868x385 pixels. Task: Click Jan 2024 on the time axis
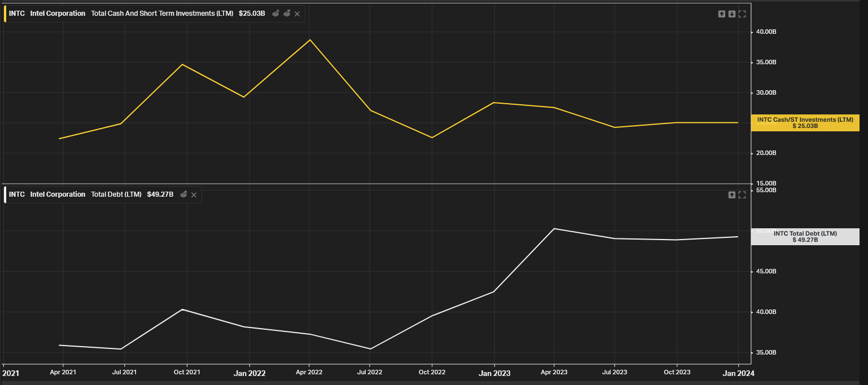739,373
